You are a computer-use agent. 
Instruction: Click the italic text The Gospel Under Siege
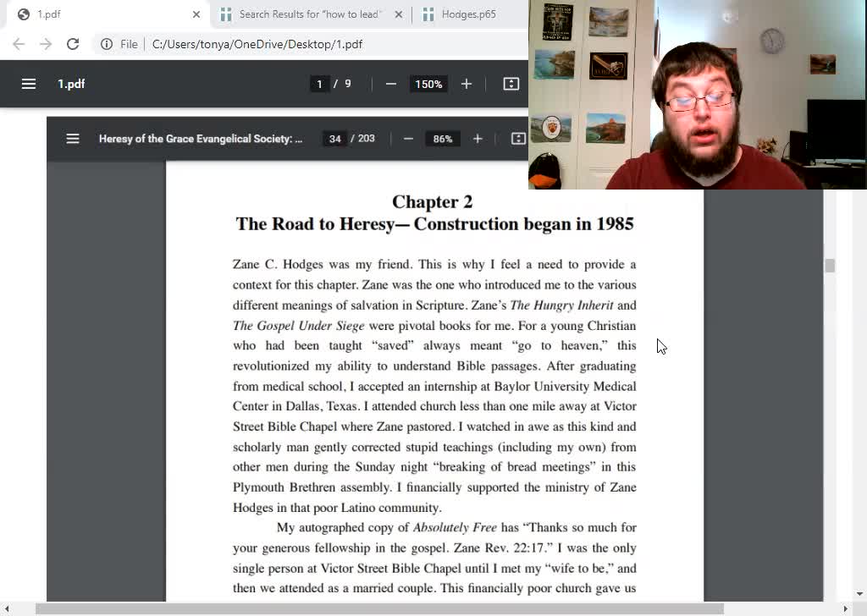(299, 326)
